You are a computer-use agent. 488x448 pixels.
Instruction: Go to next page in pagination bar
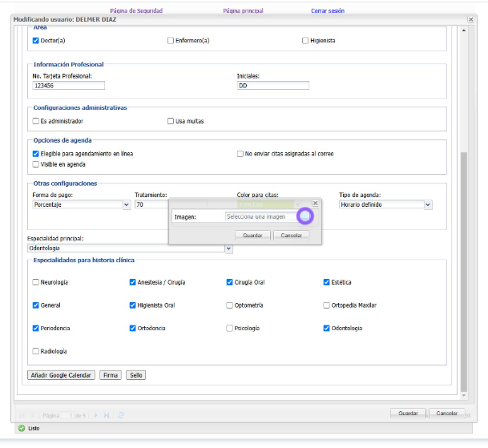click(96, 415)
